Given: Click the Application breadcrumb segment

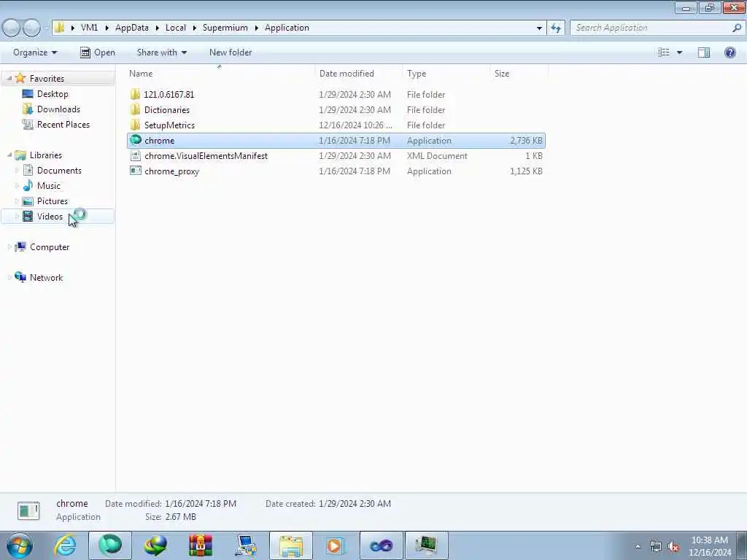Looking at the screenshot, I should pyautogui.click(x=287, y=28).
